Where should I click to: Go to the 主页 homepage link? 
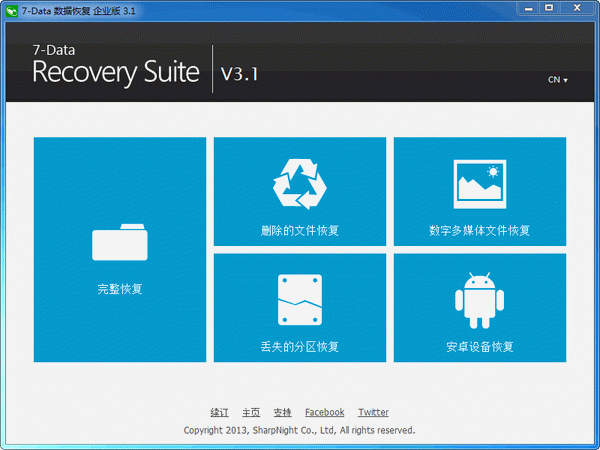point(251,412)
